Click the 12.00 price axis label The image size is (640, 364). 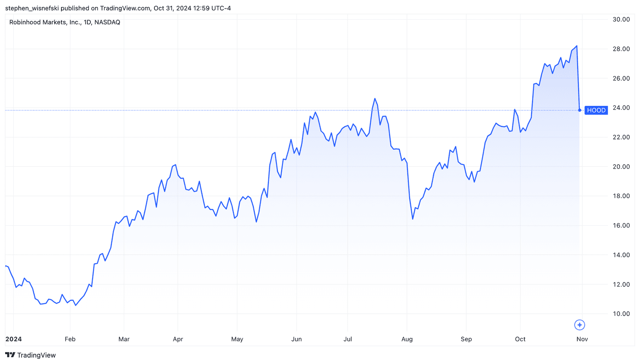tap(621, 284)
